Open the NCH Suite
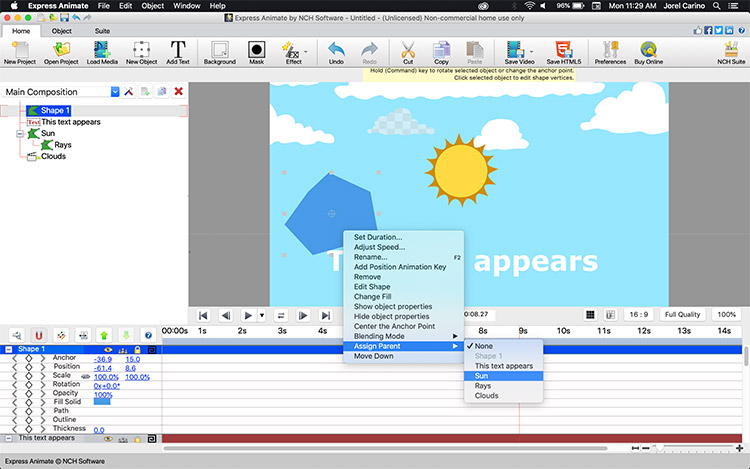 coord(731,53)
